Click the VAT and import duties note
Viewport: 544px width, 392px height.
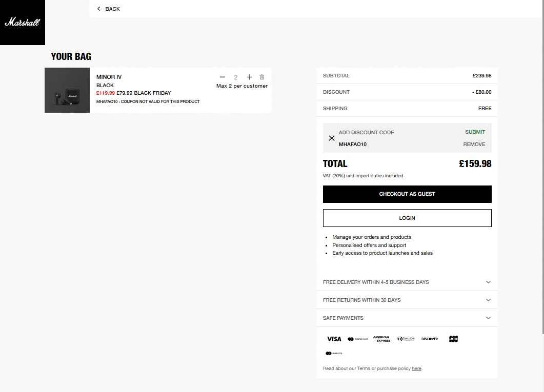pos(363,176)
